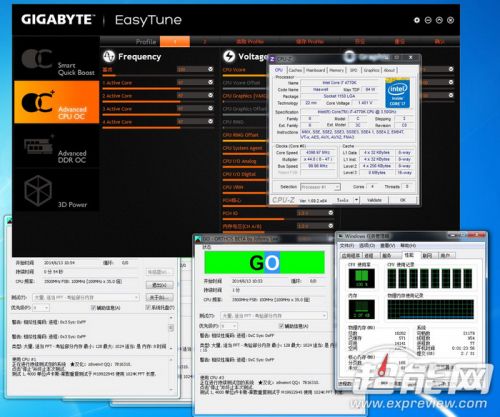Click the CPU usage history graph in Task Manager
This screenshot has height=417, width=500.
coord(430,278)
